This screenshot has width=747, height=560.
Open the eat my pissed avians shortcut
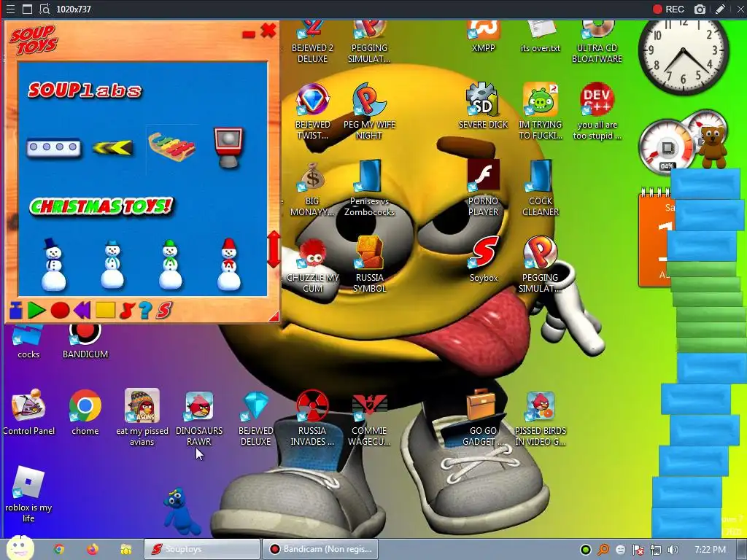pos(142,418)
